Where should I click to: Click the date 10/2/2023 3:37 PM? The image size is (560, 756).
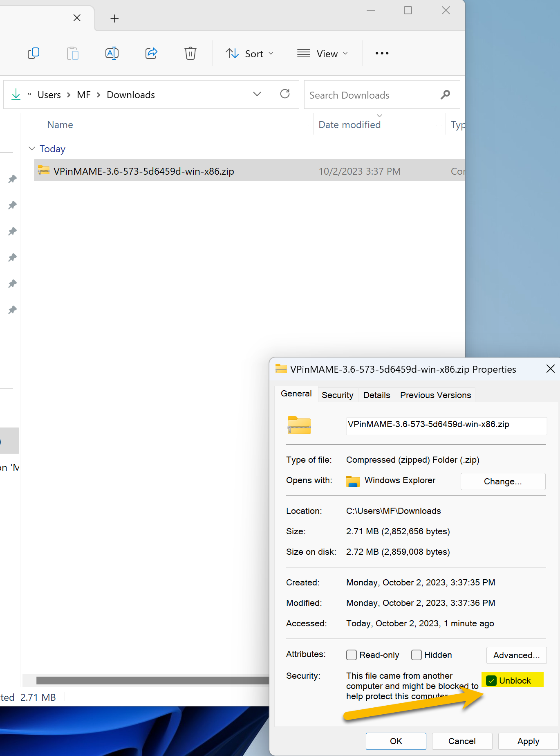pyautogui.click(x=359, y=171)
